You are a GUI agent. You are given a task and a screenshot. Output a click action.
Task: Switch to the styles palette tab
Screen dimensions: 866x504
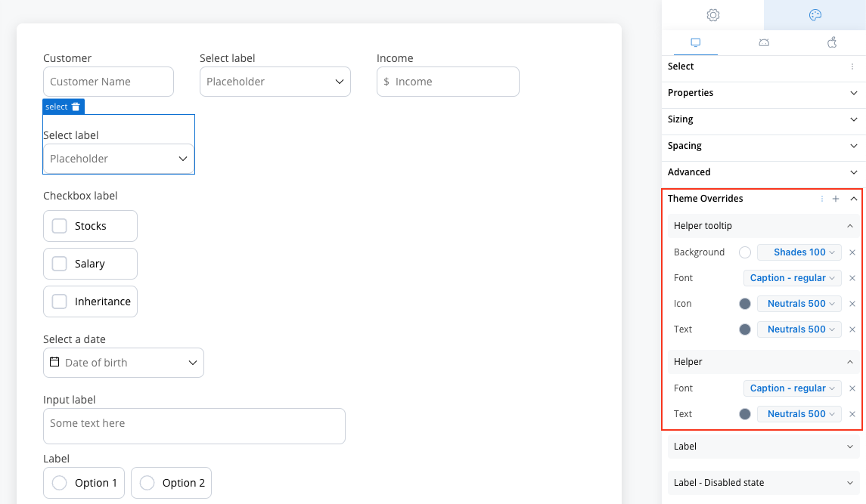pos(815,15)
